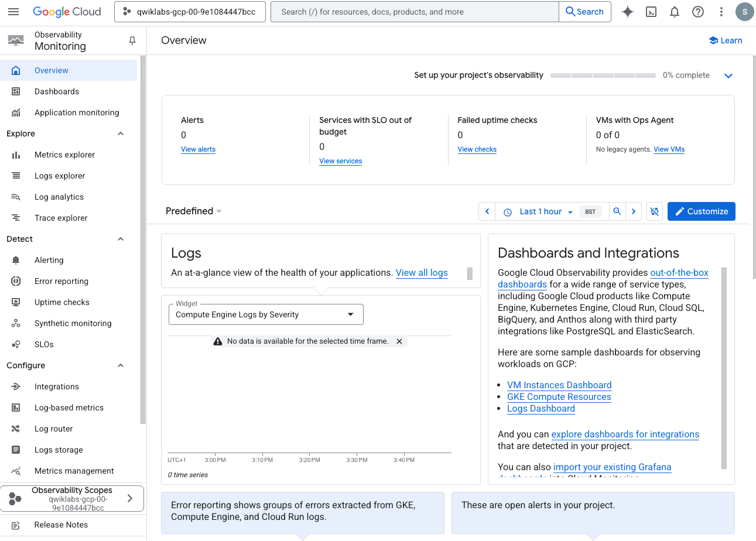756x541 pixels.
Task: Click the Log-based metrics icon
Action: pos(16,408)
